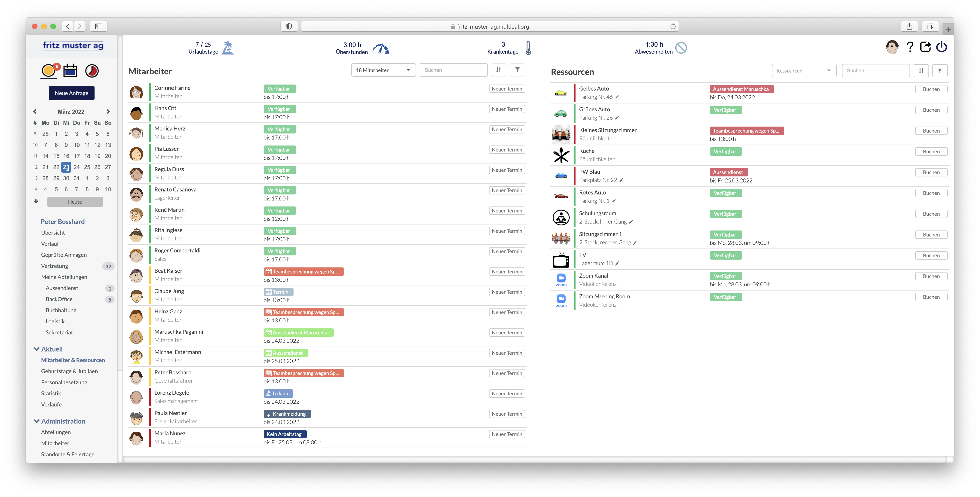
Task: Click the Mitarbeiter search field
Action: [x=453, y=70]
